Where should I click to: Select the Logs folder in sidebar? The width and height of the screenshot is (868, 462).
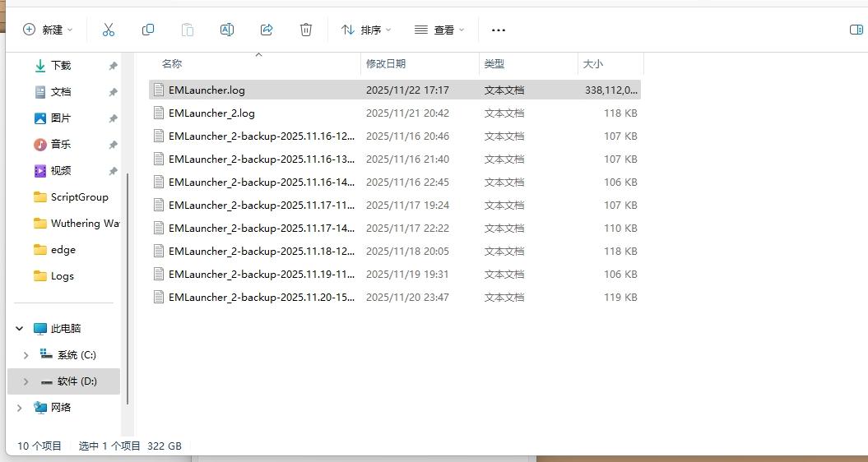63,276
